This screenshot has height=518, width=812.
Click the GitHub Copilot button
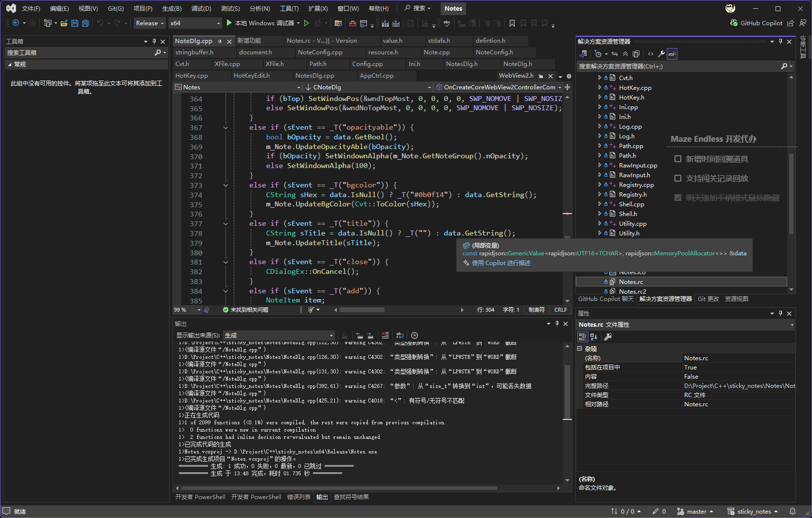[757, 23]
